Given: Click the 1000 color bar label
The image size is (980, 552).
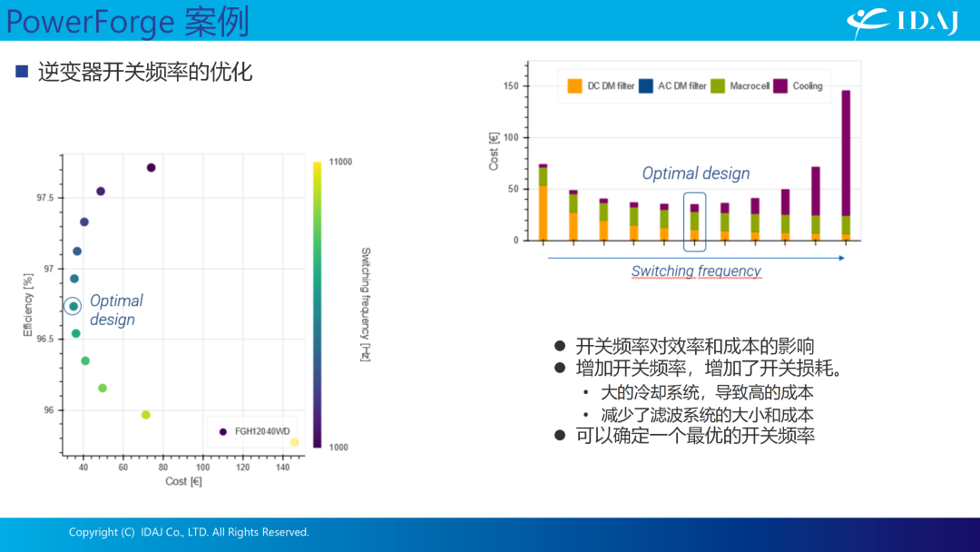Looking at the screenshot, I should pos(338,447).
